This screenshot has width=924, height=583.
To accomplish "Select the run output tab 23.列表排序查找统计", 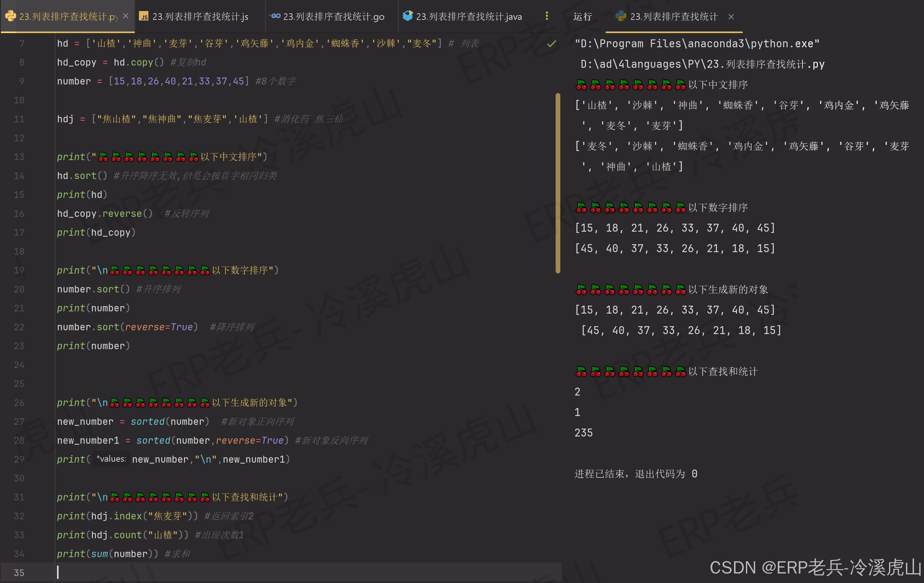I will pos(674,16).
